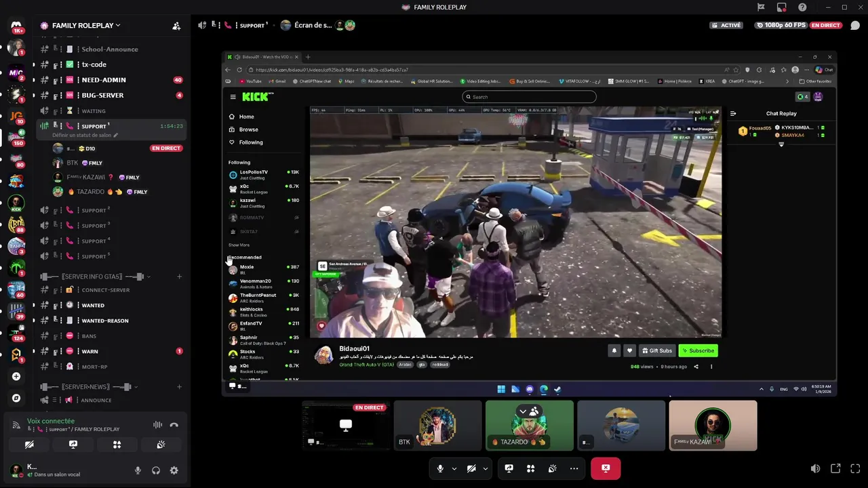This screenshot has height=488, width=868.
Task: Pop out the call window
Action: [835, 468]
